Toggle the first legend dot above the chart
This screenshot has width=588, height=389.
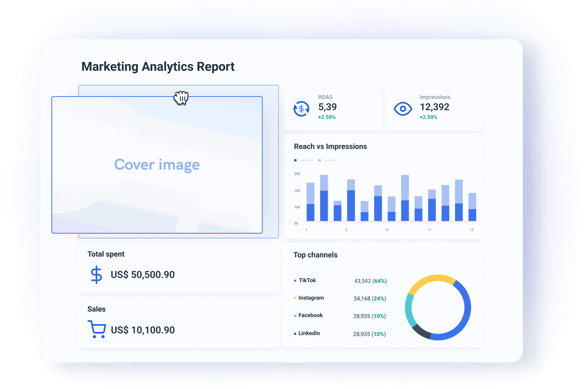[295, 160]
